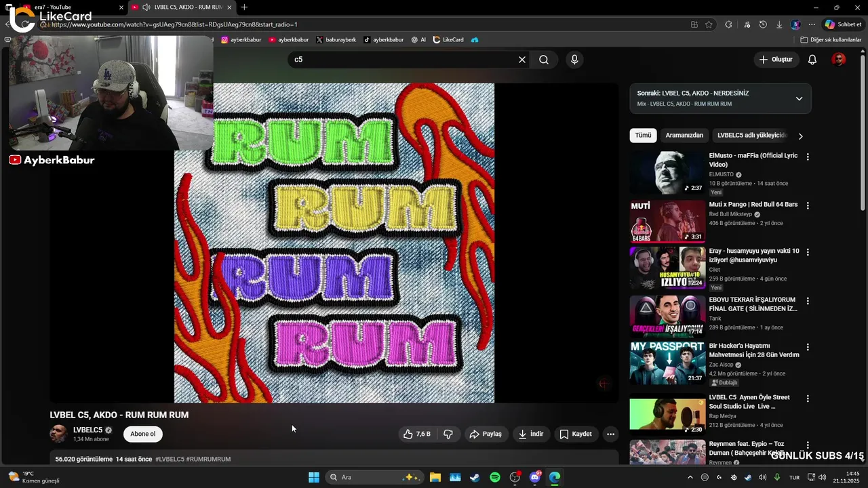
Task: Open options menu for Bir Hacker'a Hayatımı video
Action: tap(807, 347)
